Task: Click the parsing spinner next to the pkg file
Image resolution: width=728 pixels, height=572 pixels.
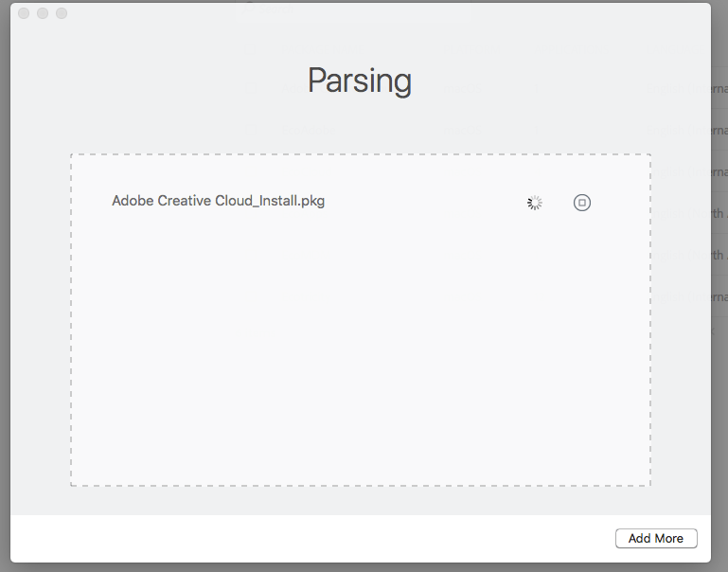Action: pos(535,203)
